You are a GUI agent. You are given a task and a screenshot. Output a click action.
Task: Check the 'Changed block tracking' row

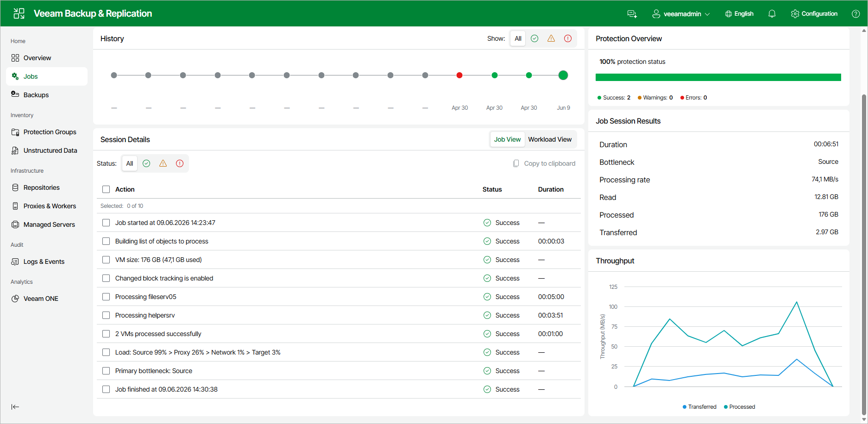pos(106,278)
